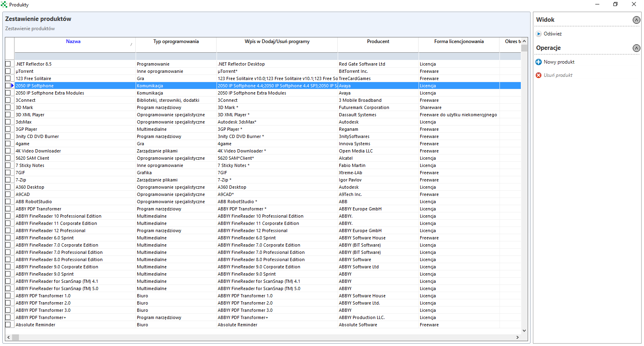Check the Absolute Reminder row checkbox

tap(8, 325)
